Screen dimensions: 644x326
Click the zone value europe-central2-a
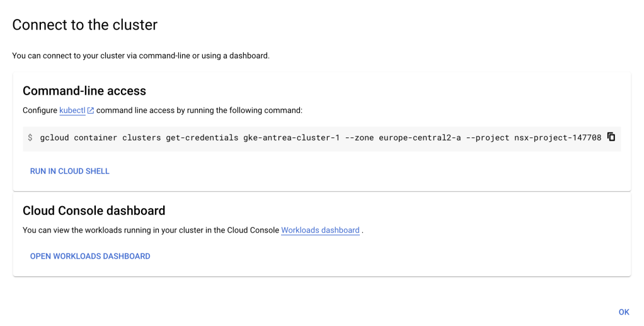(x=420, y=137)
